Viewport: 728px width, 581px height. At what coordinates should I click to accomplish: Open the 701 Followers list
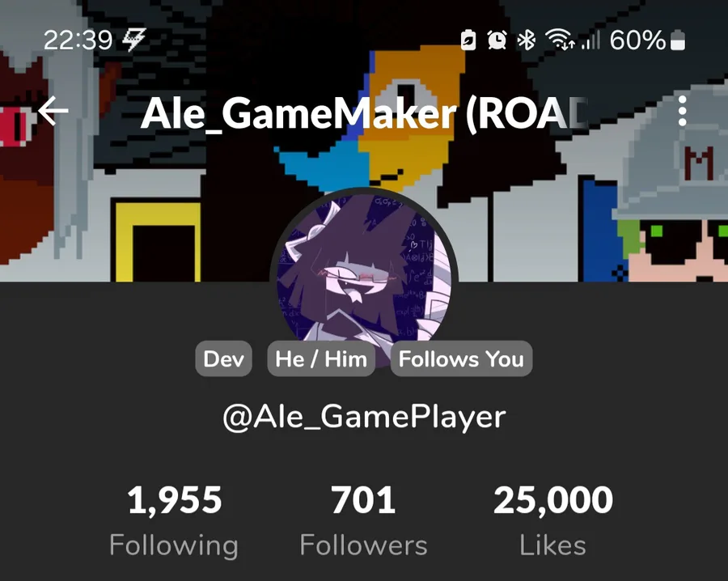point(363,520)
